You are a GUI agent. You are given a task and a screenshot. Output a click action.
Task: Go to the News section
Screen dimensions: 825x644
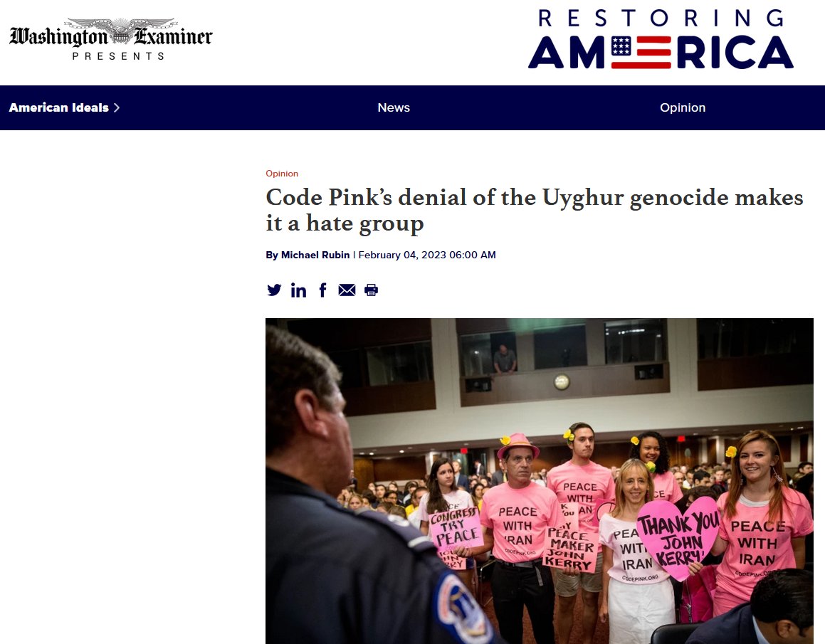(x=394, y=107)
